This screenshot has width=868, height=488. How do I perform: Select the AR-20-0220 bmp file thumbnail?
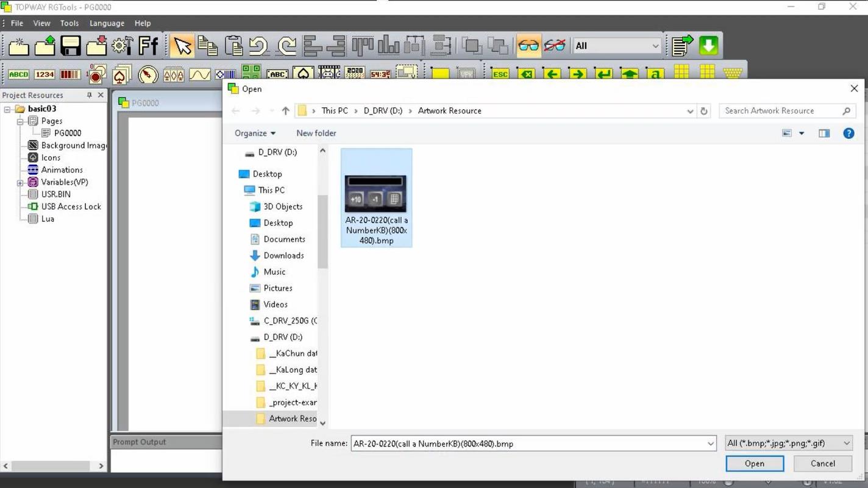376,197
